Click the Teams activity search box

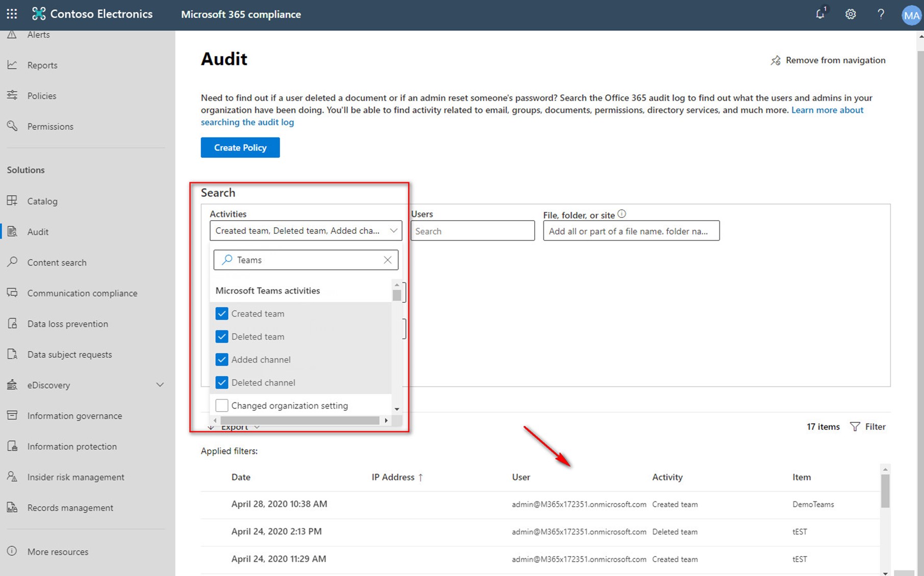(306, 260)
